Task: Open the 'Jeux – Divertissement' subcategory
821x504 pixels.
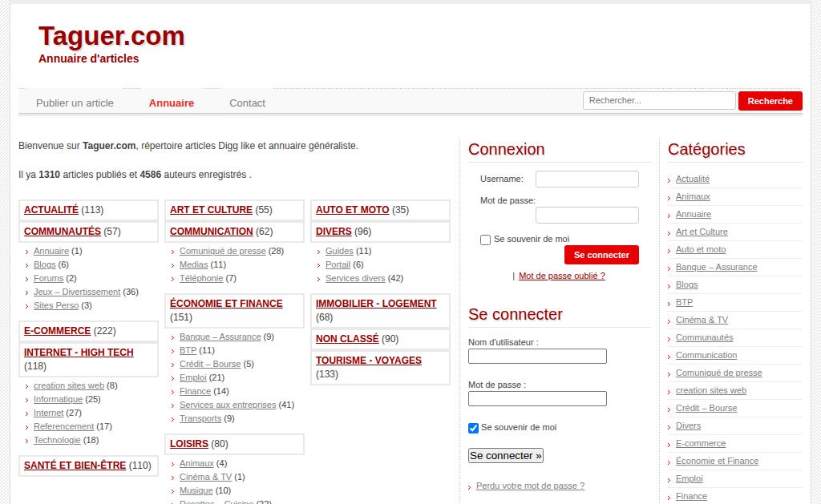Action: [77, 292]
